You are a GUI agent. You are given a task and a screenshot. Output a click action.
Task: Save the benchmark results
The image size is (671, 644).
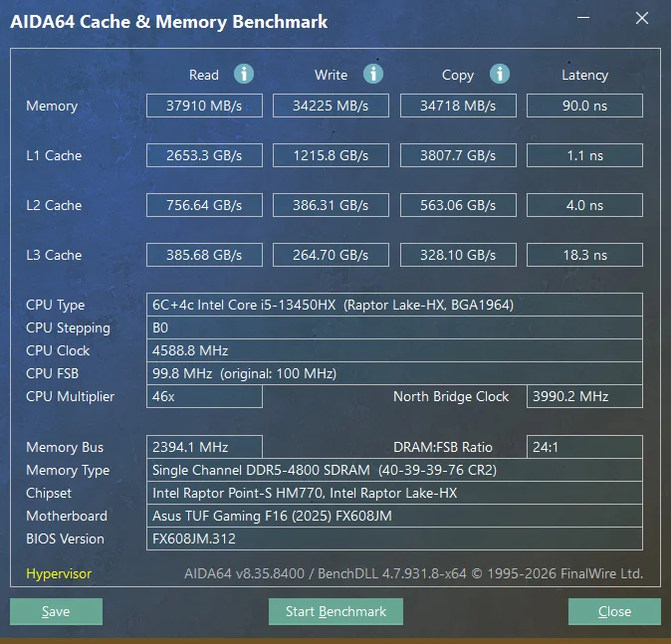point(56,611)
